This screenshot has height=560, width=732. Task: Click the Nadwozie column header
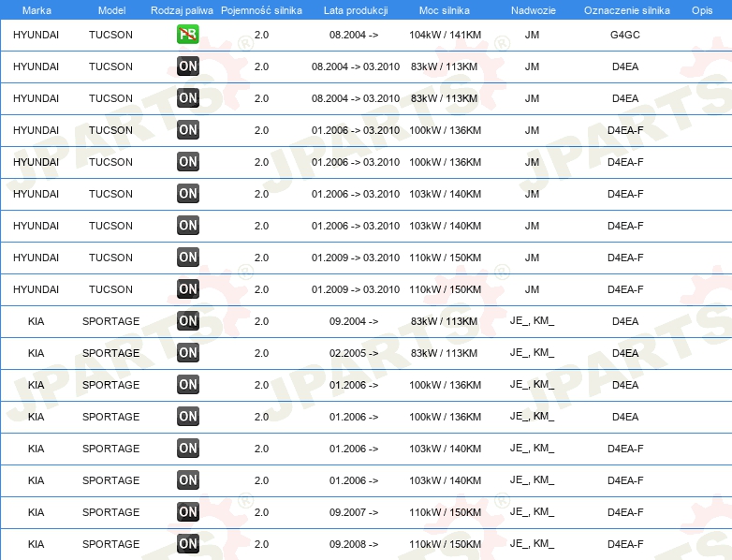pos(534,10)
